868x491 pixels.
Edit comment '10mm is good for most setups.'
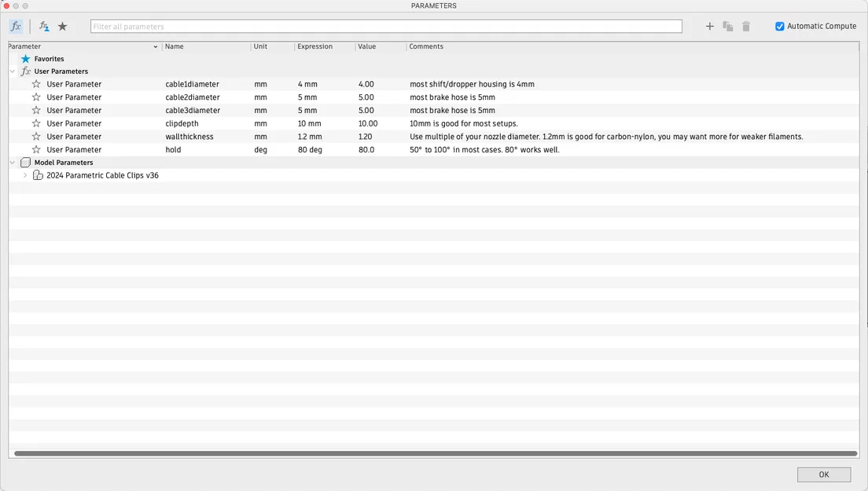point(464,123)
